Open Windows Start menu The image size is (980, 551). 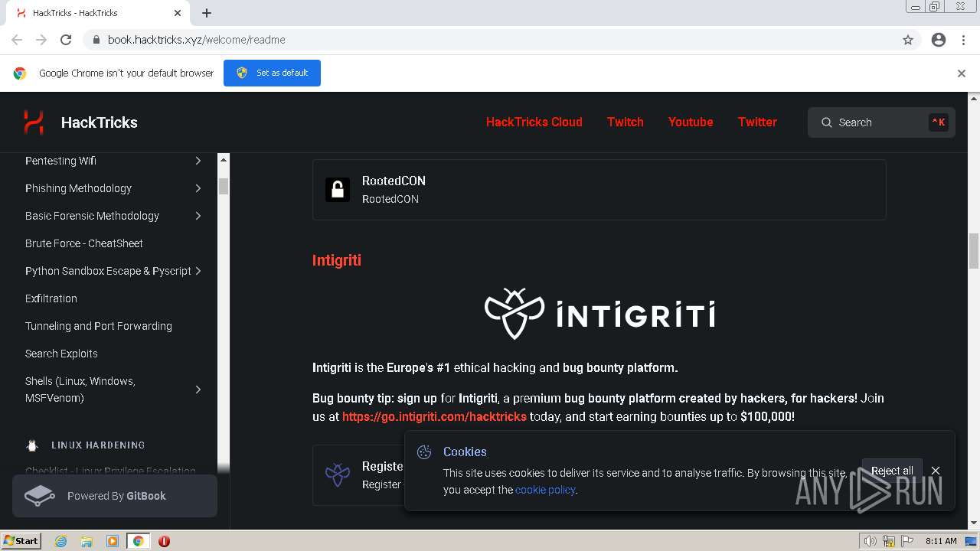(21, 541)
